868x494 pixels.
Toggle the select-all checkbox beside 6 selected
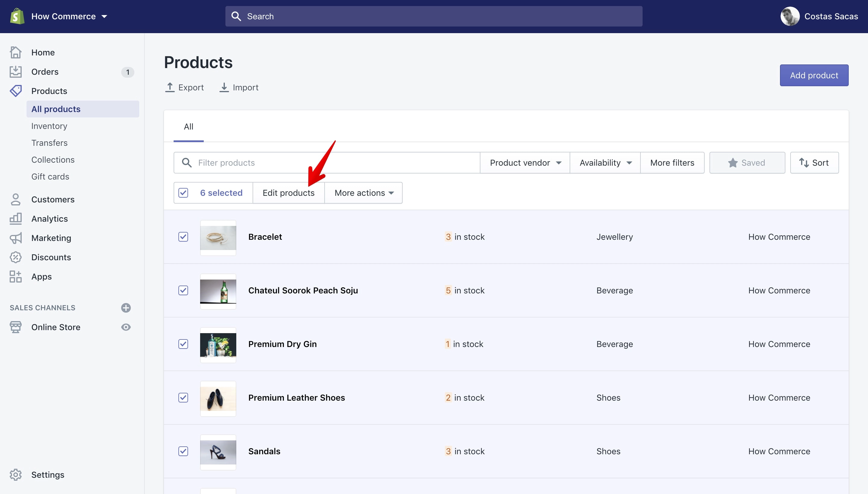pos(183,193)
